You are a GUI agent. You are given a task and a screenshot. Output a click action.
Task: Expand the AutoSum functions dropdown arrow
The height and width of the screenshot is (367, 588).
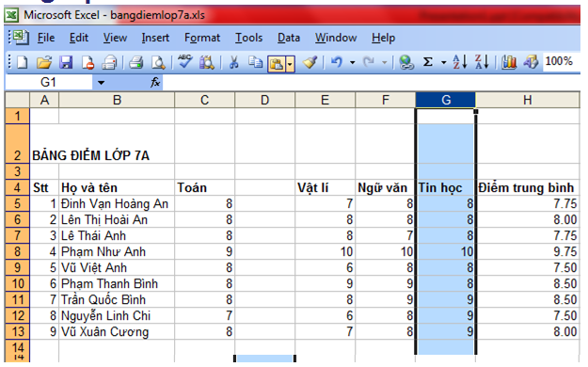click(444, 63)
